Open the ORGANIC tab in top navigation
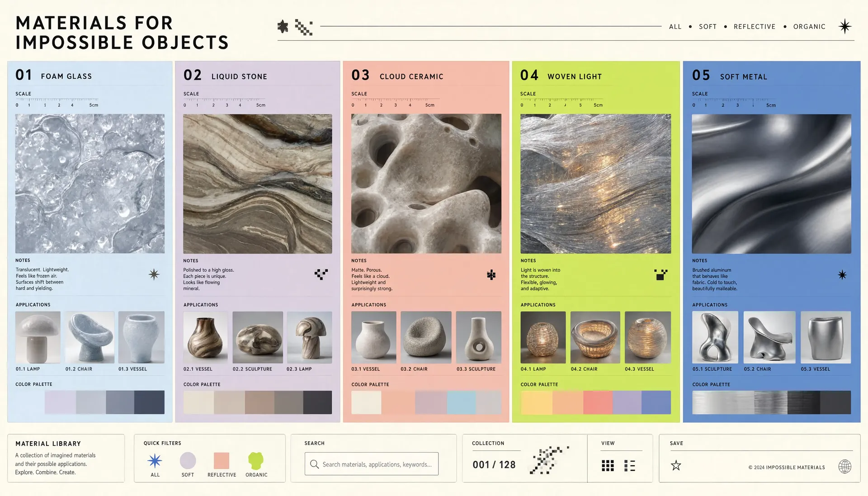Image resolution: width=868 pixels, height=496 pixels. click(x=809, y=27)
